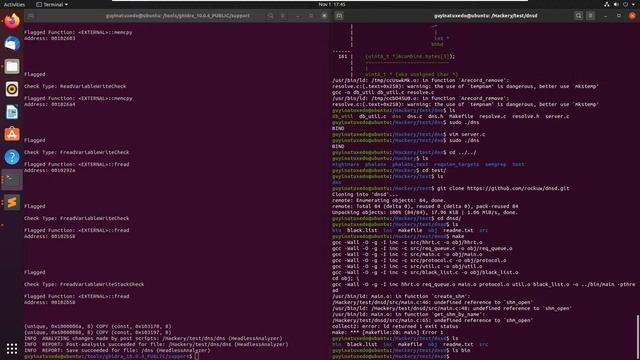Screen dimensions: 640x360
Task: Close the ghidra support terminal window
Action: 324,16
